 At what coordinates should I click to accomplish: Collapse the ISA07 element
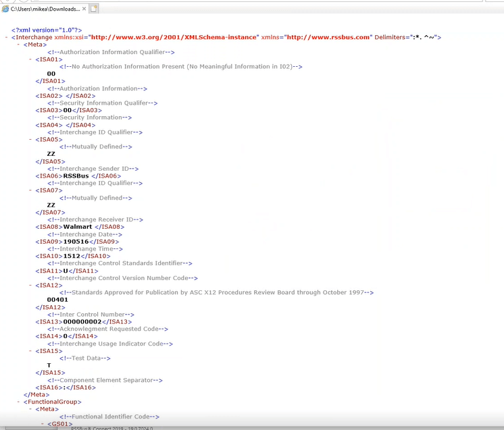tap(30, 190)
